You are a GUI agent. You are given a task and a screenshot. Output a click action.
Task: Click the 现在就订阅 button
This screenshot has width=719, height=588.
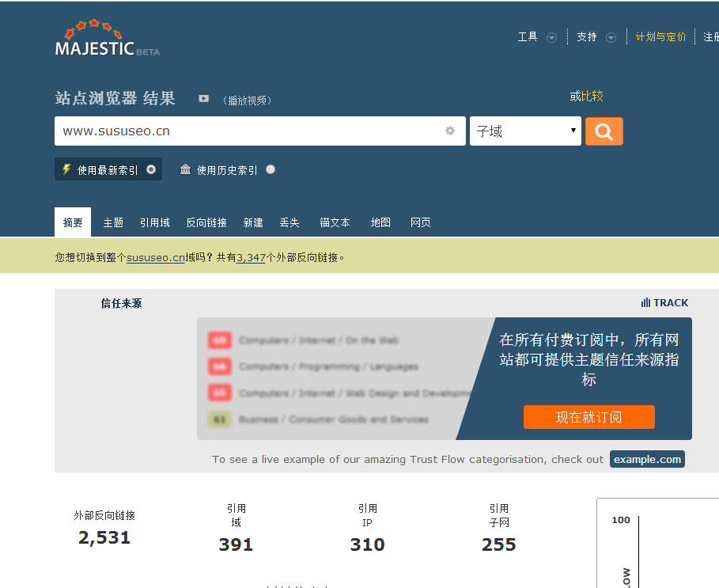(x=588, y=417)
